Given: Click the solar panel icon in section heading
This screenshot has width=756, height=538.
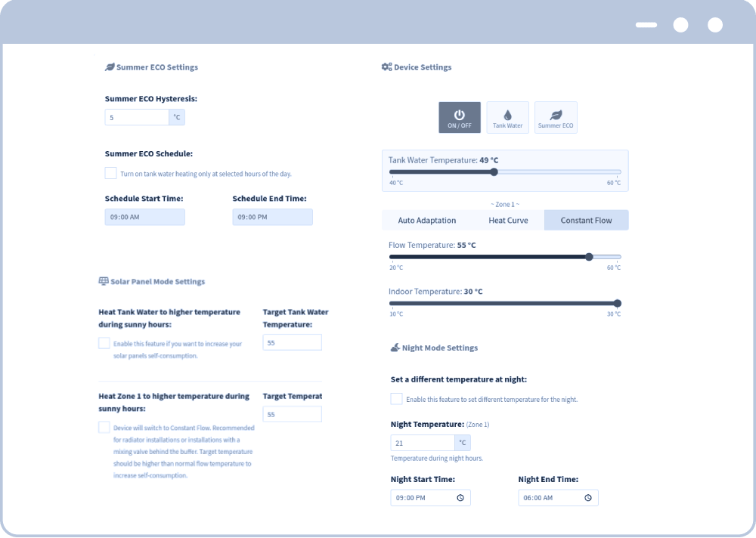Looking at the screenshot, I should [104, 281].
